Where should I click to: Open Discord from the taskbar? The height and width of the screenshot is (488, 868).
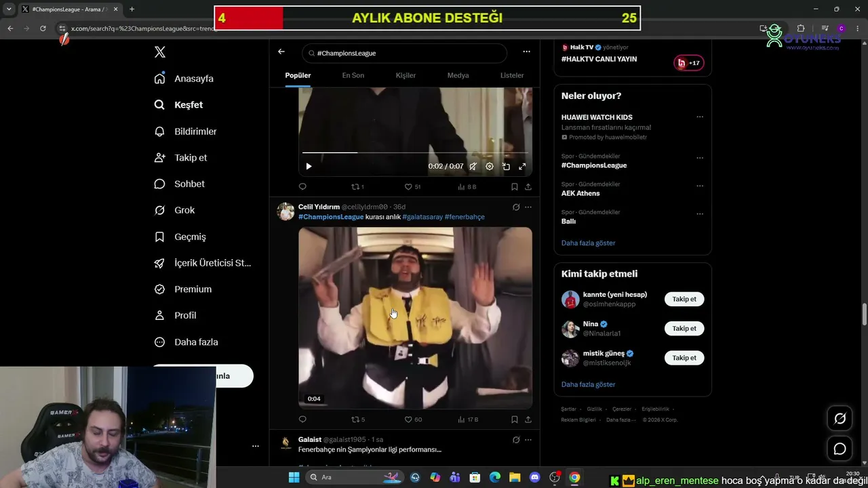point(534,477)
